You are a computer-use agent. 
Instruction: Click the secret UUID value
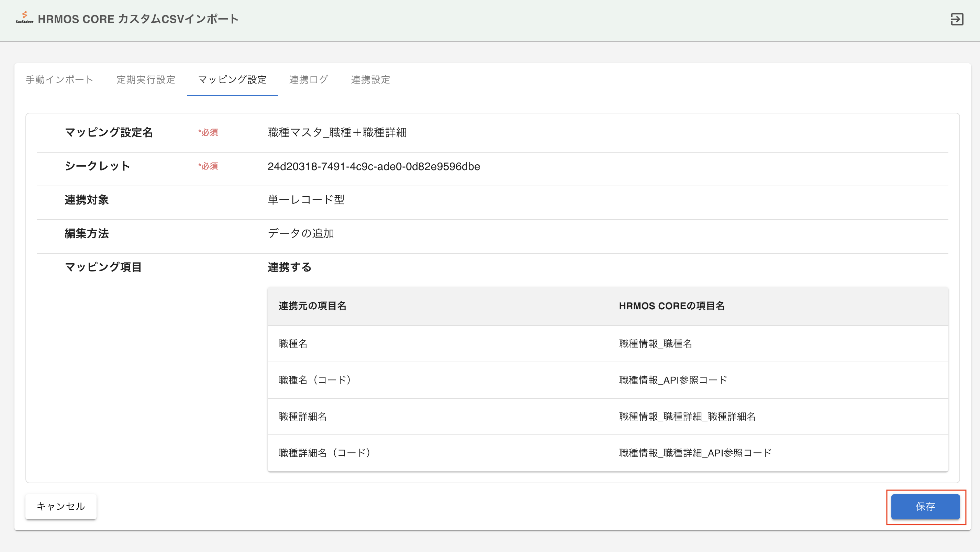(374, 166)
